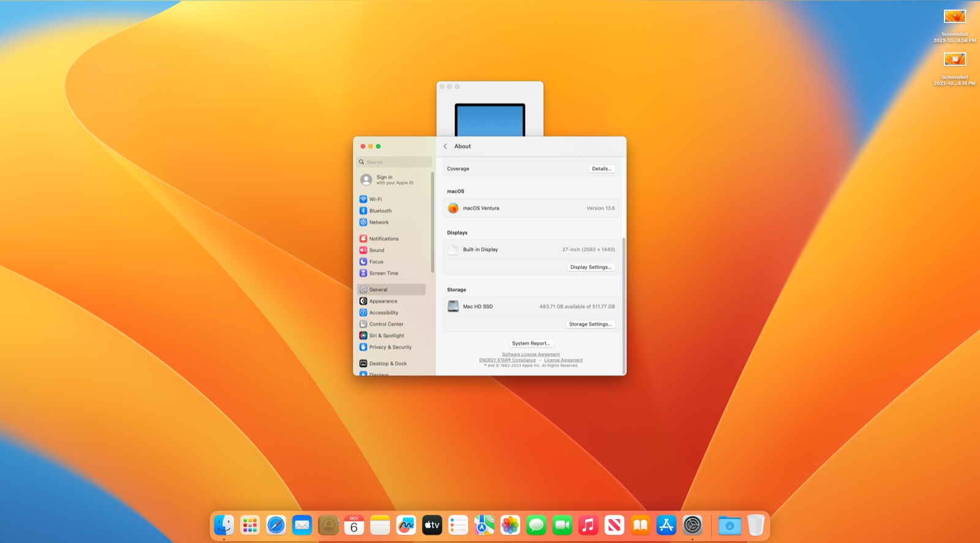Click the settings Search field
This screenshot has height=543, width=980.
[x=394, y=162]
